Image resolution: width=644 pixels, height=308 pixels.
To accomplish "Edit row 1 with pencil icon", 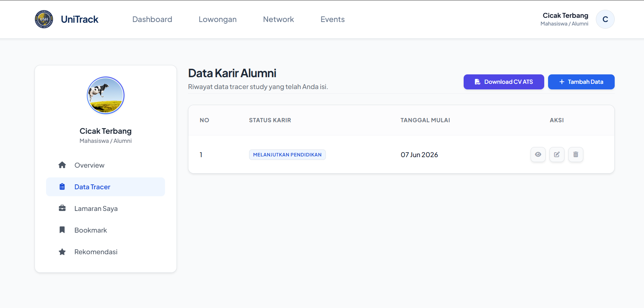I will (x=557, y=154).
